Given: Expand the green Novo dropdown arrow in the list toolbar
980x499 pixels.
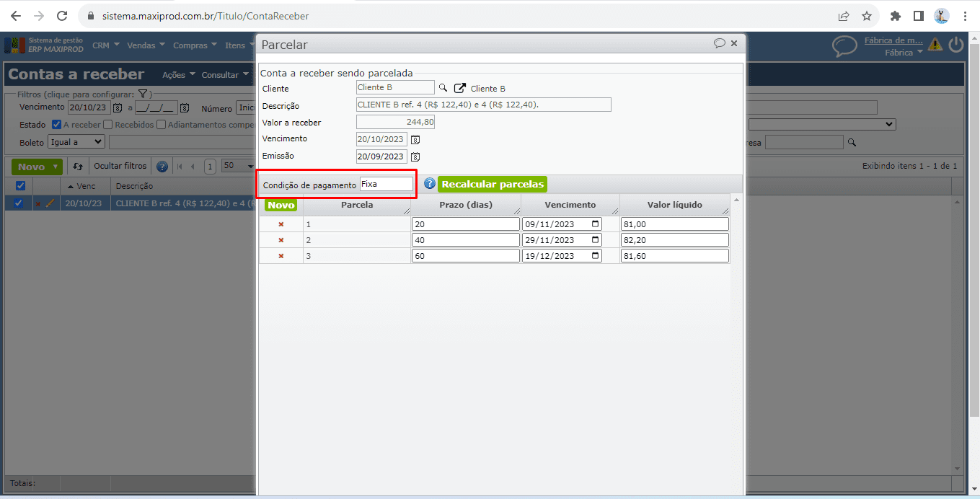Looking at the screenshot, I should coord(56,167).
